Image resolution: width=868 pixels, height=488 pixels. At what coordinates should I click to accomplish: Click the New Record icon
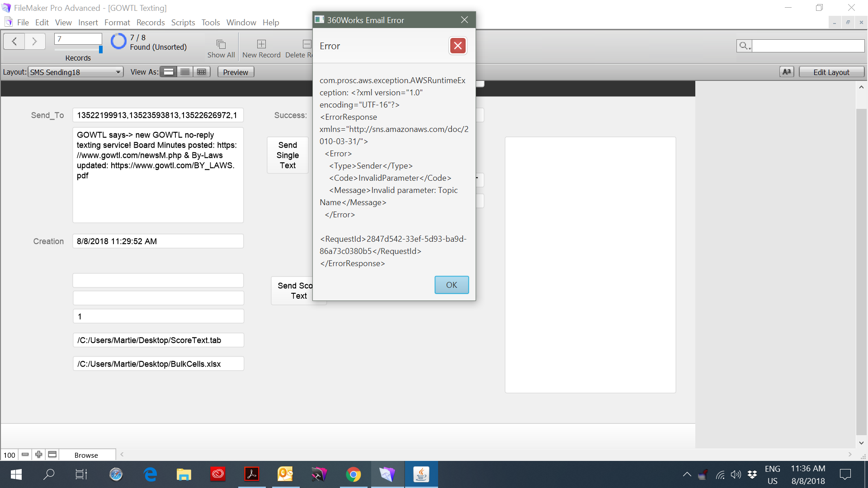coord(261,44)
